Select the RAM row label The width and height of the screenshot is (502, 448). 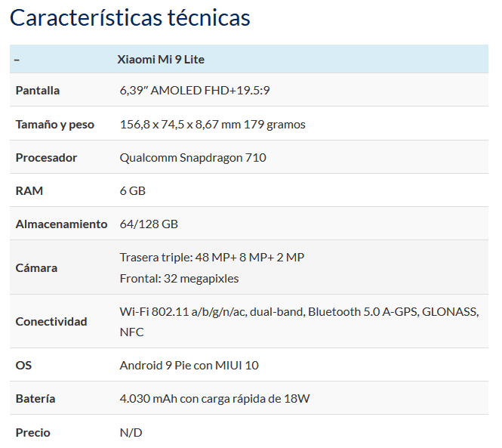tap(29, 191)
